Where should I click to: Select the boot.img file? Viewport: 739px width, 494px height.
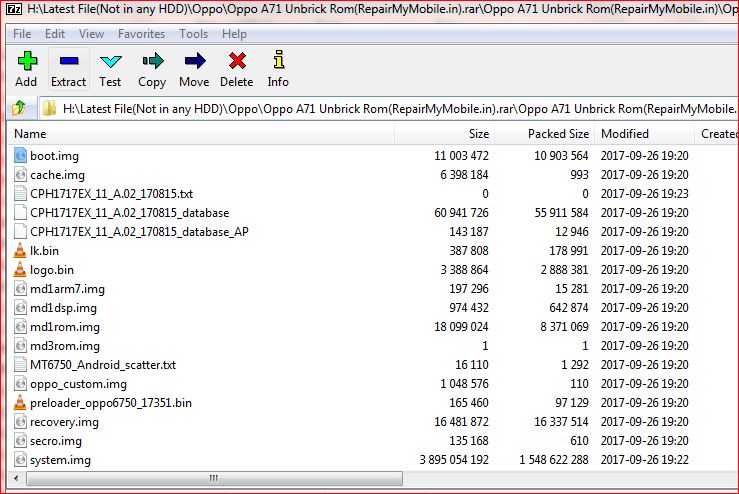(x=54, y=156)
